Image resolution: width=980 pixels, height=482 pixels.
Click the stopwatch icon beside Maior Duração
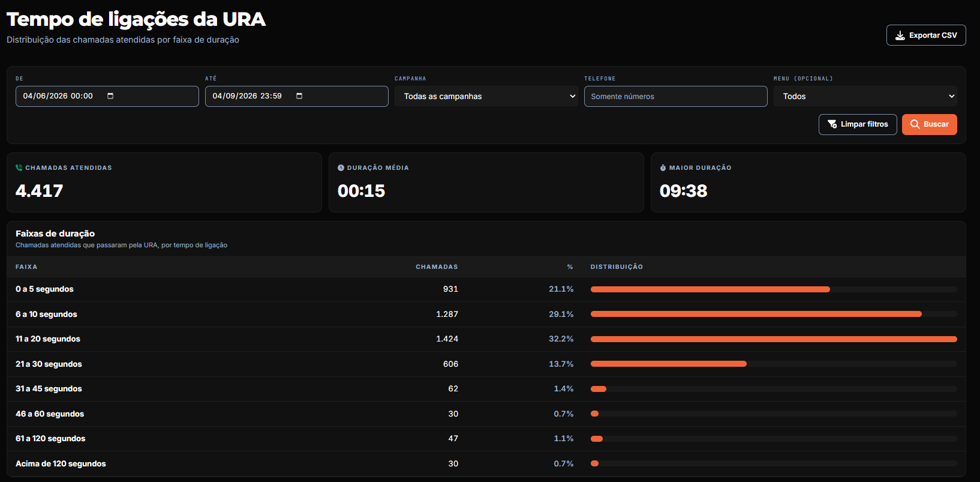click(663, 168)
